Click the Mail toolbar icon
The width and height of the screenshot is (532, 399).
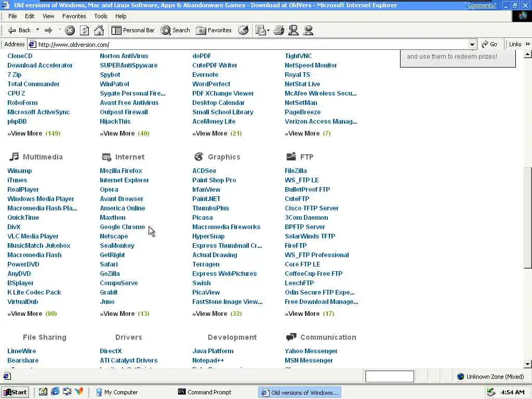click(261, 31)
